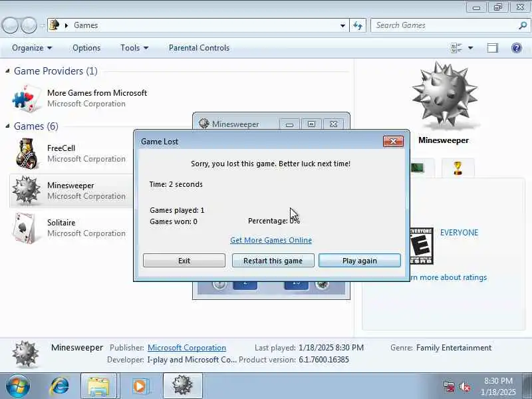Switch to the statistics trophy tab
The height and width of the screenshot is (399, 532).
[458, 168]
